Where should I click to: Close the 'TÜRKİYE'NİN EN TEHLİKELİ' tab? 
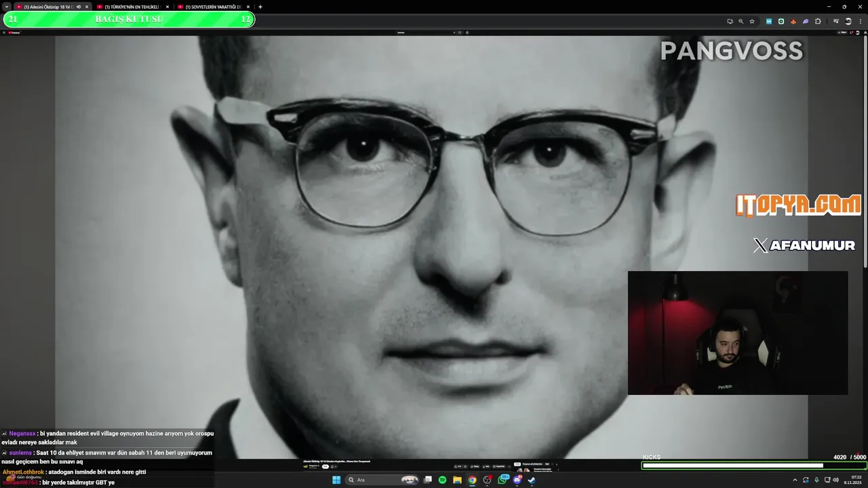167,7
